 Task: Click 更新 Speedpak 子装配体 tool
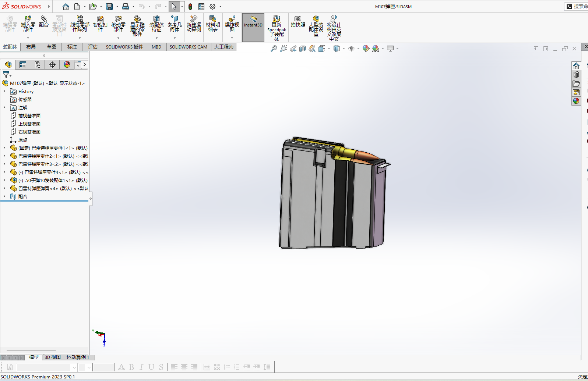tap(277, 28)
